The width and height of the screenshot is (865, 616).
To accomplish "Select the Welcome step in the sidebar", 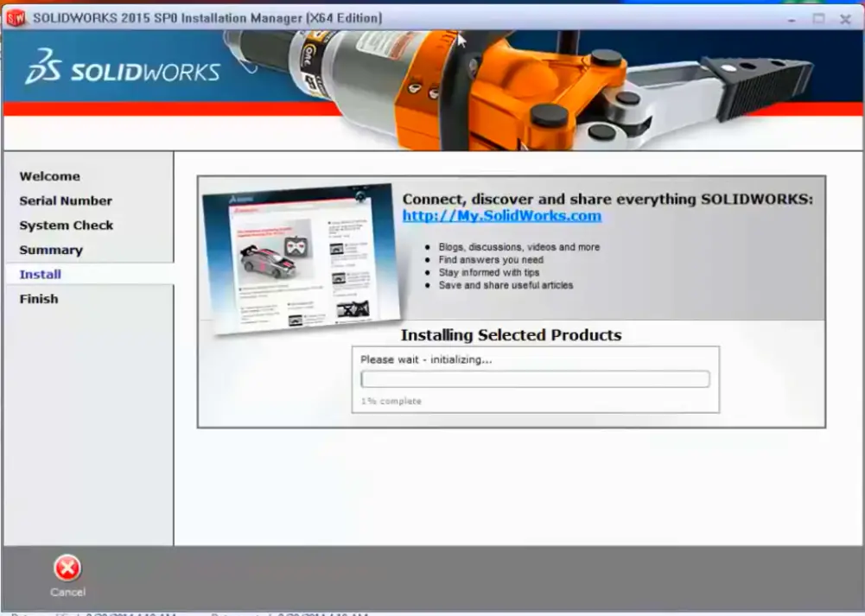I will tap(49, 176).
